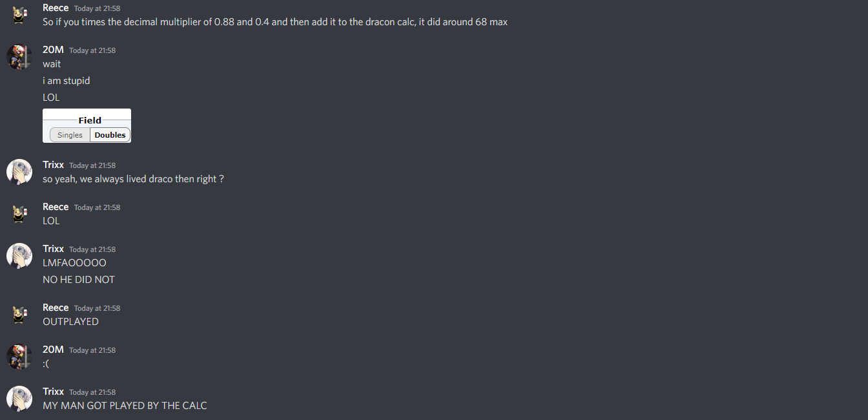Click Trixx's avatar next to "lived draco" message
Image resolution: width=868 pixels, height=420 pixels.
point(19,172)
